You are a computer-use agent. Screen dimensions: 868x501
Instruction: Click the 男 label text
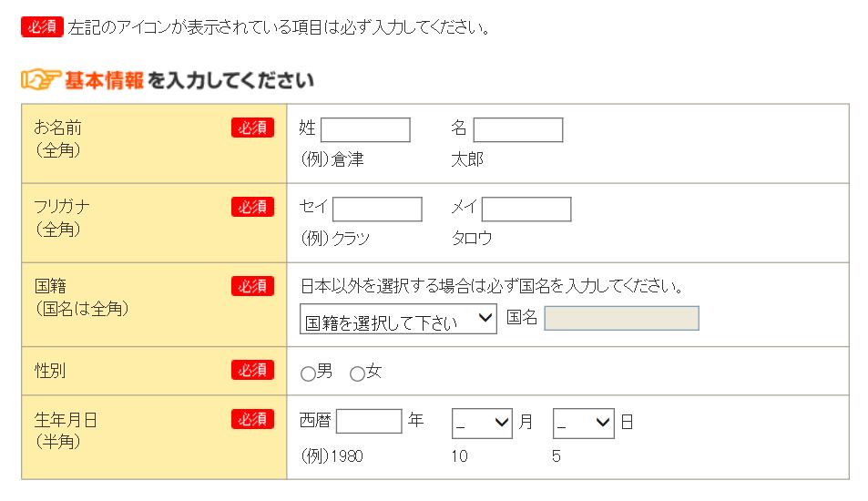point(324,372)
